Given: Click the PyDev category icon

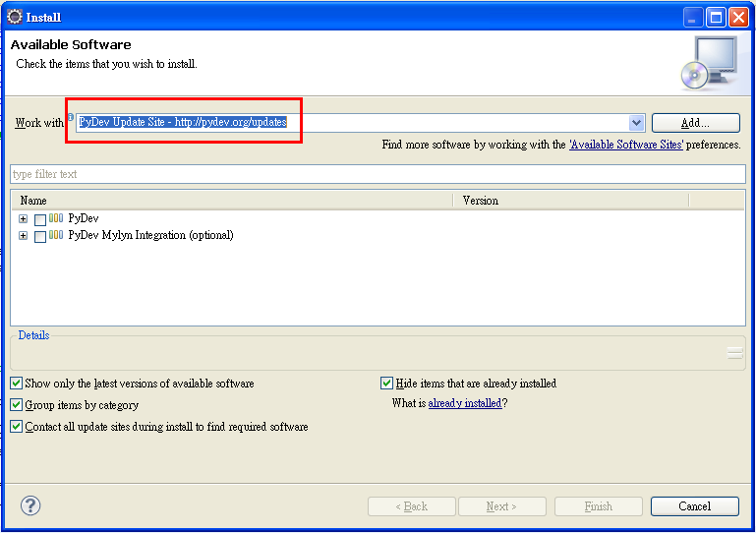Looking at the screenshot, I should (x=56, y=218).
